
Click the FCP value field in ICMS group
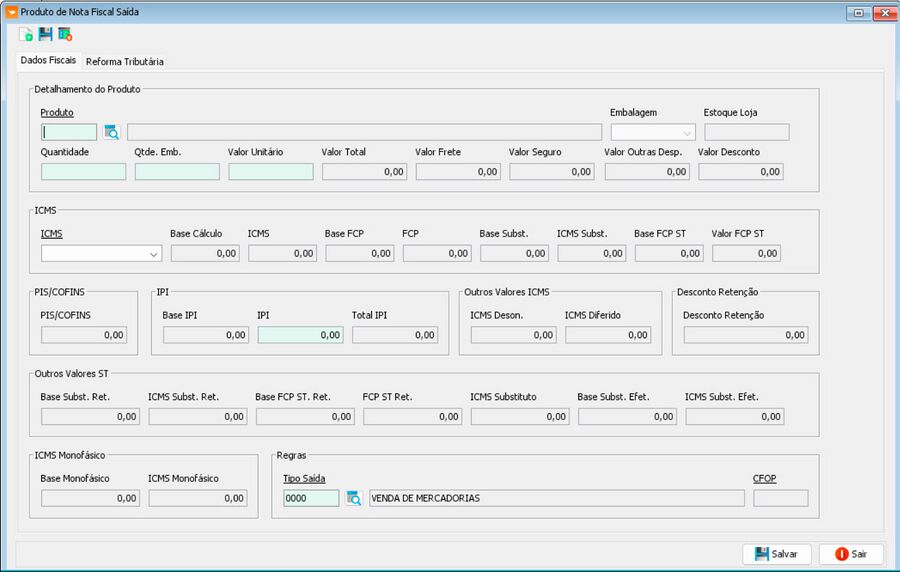(x=437, y=254)
